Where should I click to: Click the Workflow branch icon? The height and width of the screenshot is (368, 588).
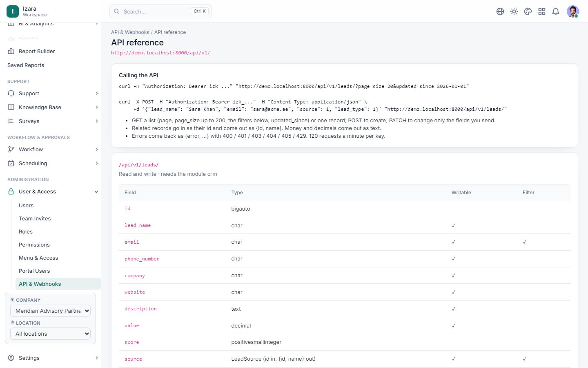coord(11,149)
